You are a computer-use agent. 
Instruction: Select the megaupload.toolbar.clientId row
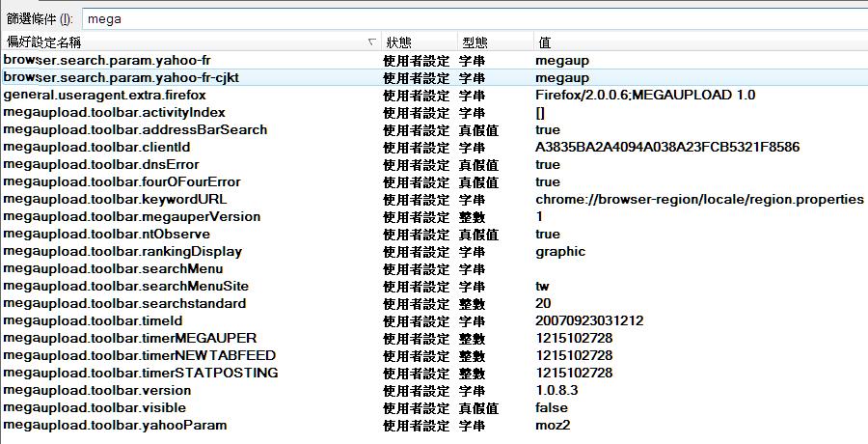pyautogui.click(x=97, y=147)
